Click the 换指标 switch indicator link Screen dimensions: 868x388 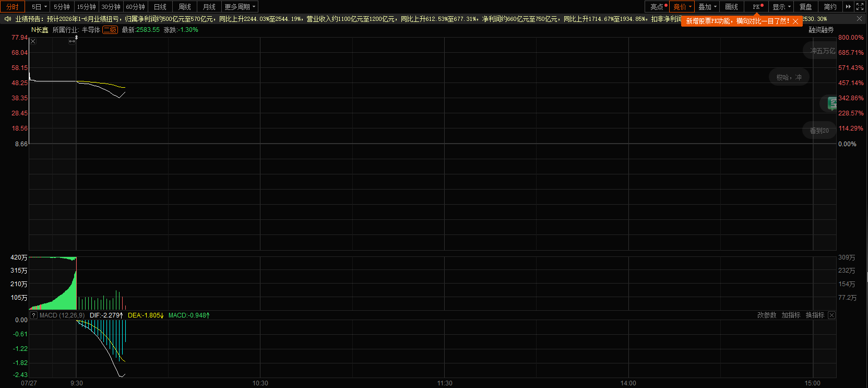815,315
